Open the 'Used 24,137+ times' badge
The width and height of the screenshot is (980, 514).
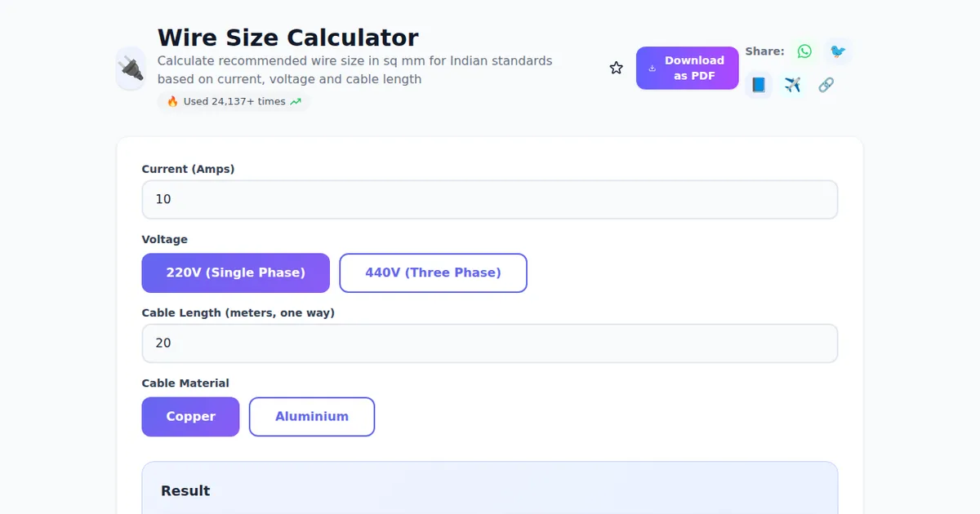coord(233,101)
